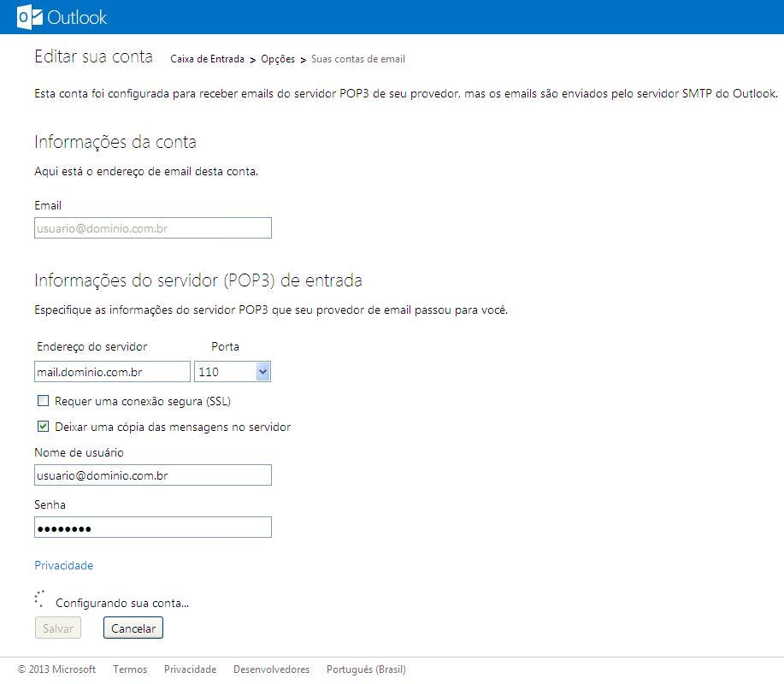Screen dimensions: 784x684
Task: Open the footer Privacidade link
Action: 190,669
